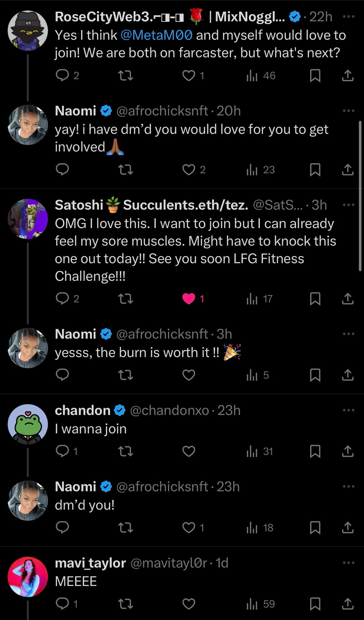Open mavi_taylor's profile picture
Screen dimensions: 364x620
(28, 577)
